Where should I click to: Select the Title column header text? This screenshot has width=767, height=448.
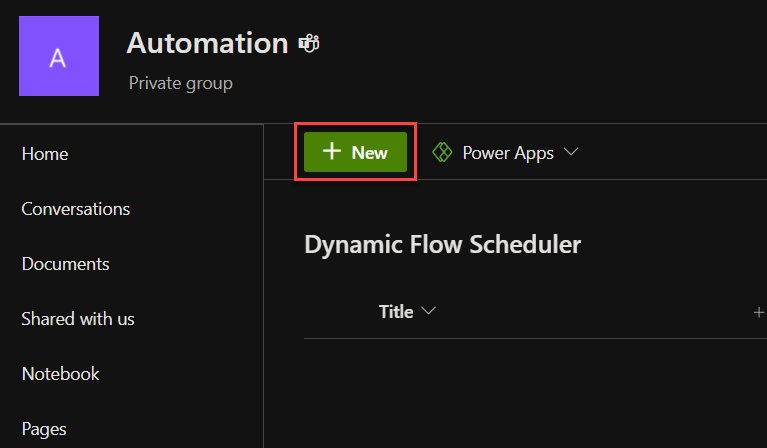point(396,312)
